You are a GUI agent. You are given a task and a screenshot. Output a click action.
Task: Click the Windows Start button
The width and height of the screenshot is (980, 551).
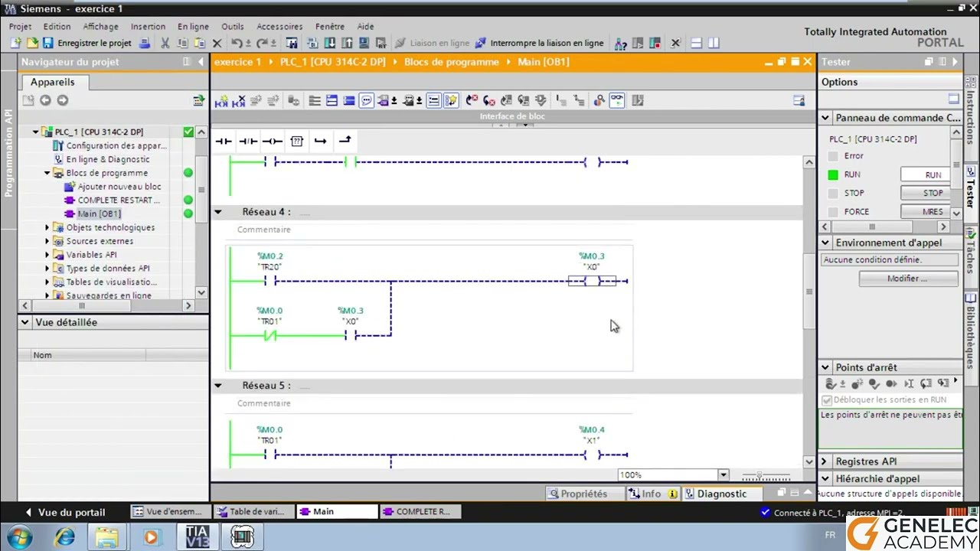point(19,537)
